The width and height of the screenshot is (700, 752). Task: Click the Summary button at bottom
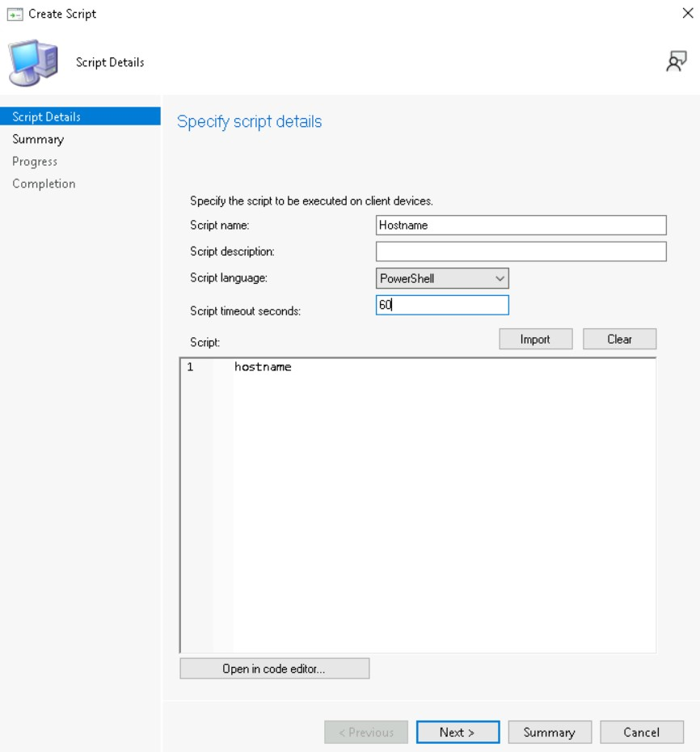pos(550,733)
